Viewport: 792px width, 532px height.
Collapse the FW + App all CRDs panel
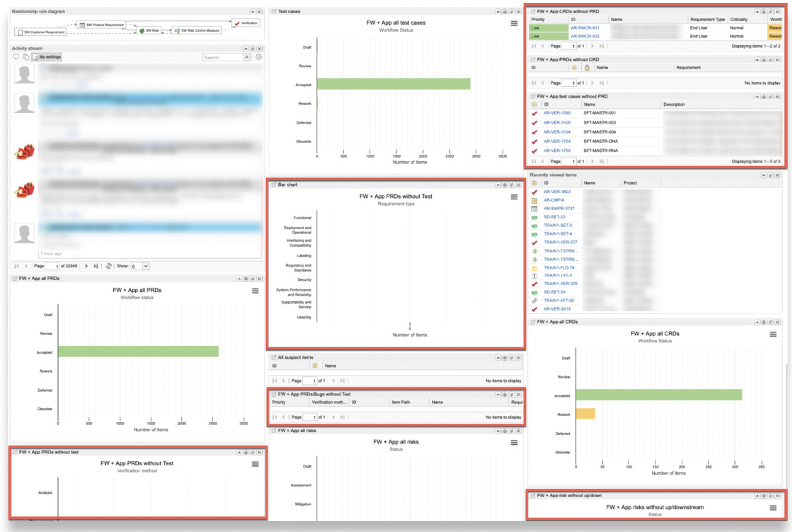pos(757,322)
